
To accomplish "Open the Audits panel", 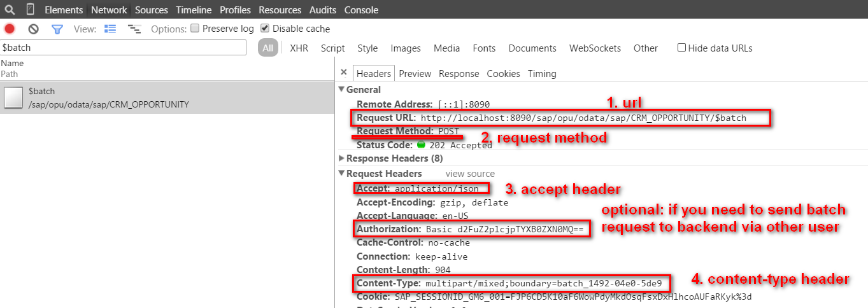I will tap(323, 10).
